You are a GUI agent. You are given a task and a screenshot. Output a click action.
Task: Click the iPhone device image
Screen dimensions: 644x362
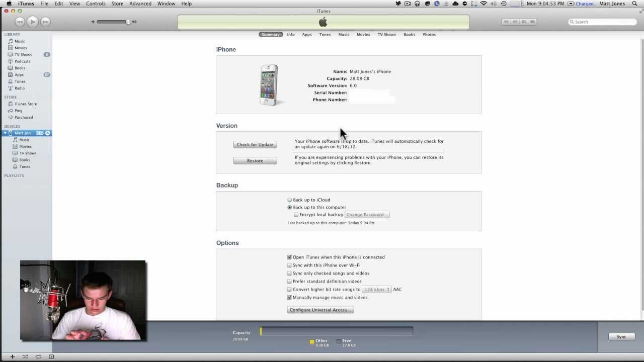click(x=269, y=85)
